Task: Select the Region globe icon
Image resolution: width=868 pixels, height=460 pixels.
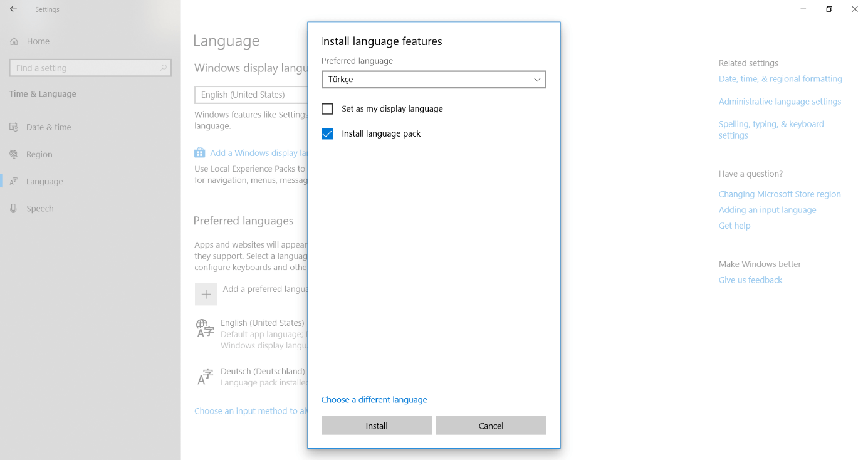Action: point(14,154)
